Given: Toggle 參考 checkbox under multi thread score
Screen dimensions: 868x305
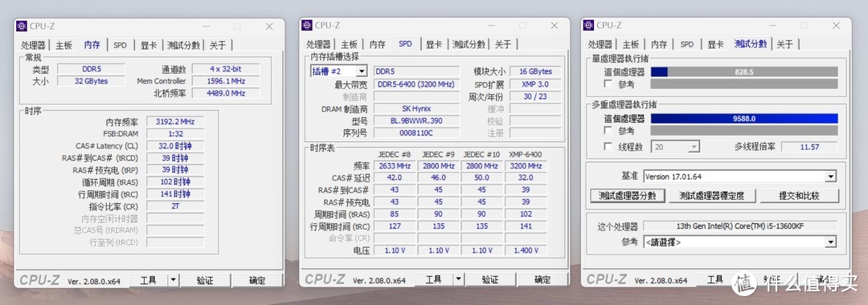Looking at the screenshot, I should pos(608,130).
